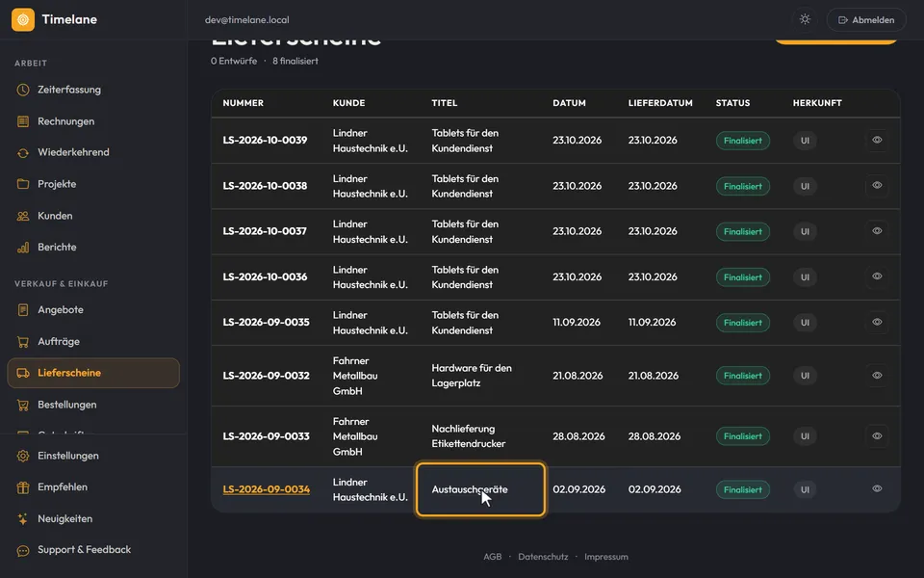View delivery note LS-2026-10-0036 via eye icon
This screenshot has height=578, width=924.
click(x=877, y=276)
